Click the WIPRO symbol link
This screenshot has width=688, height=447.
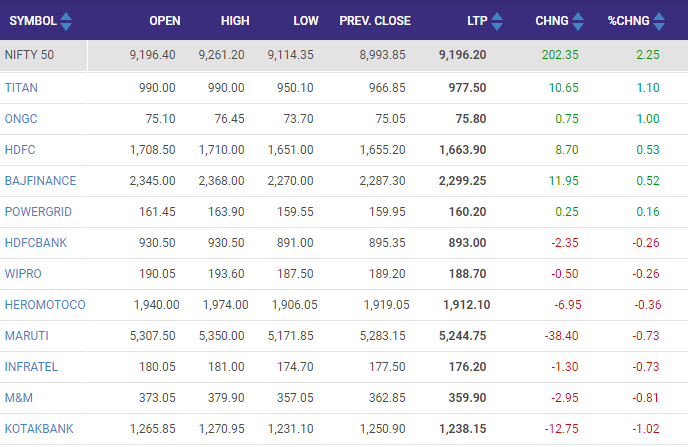(23, 274)
